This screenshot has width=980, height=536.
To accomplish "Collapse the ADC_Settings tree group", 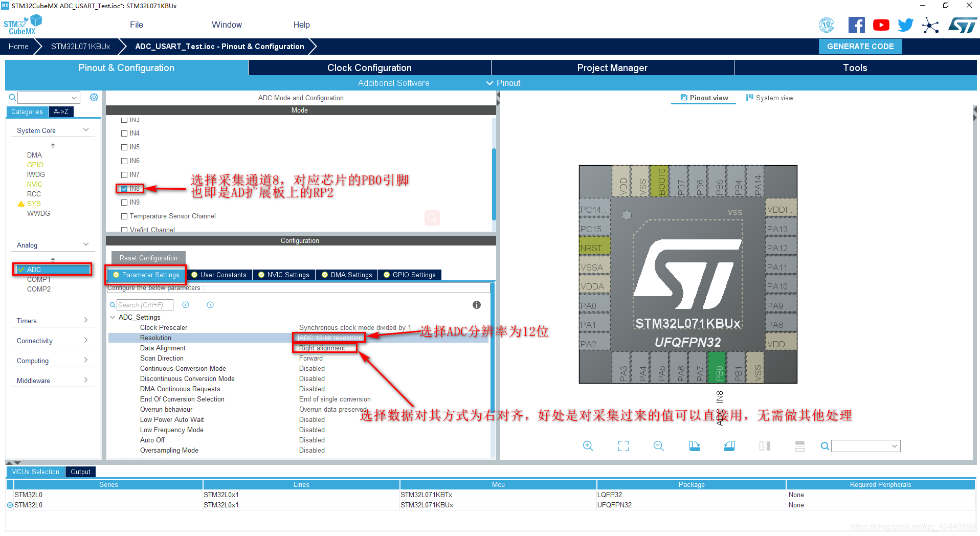I will pos(113,317).
